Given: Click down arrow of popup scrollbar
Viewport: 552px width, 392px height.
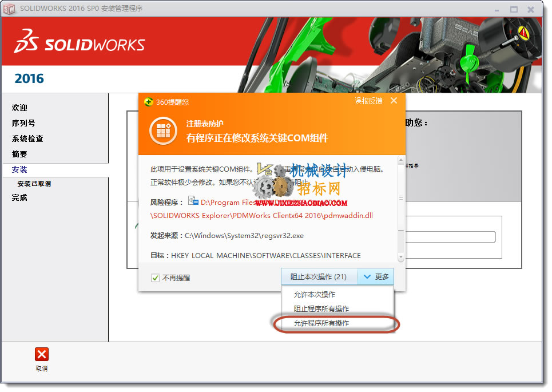Looking at the screenshot, I should tap(400, 257).
